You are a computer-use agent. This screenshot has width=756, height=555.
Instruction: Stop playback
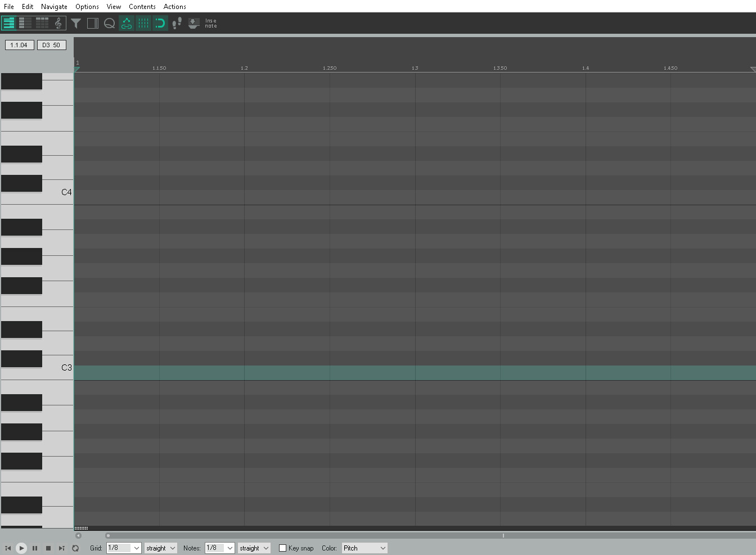(48, 548)
